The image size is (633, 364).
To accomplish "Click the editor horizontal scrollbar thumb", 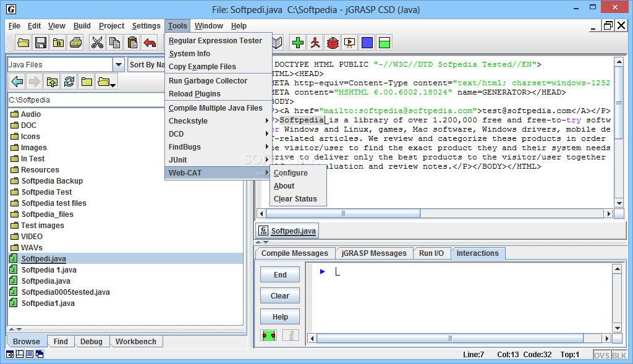I will (343, 213).
